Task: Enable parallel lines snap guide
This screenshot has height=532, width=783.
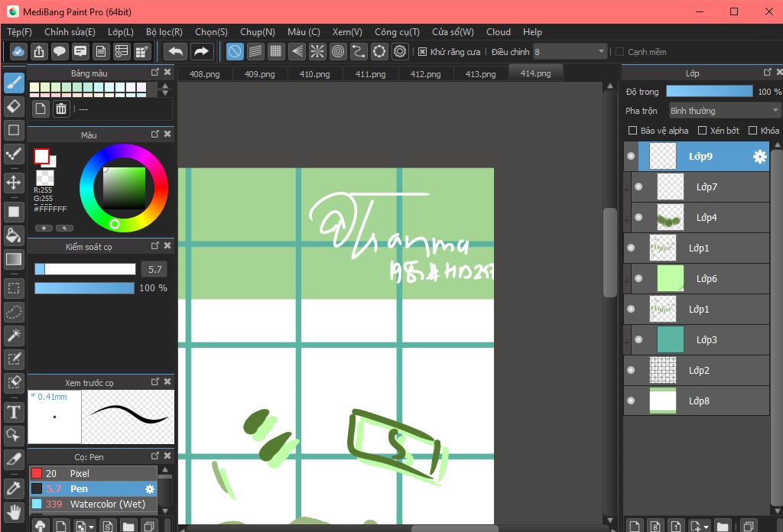Action: (255, 51)
